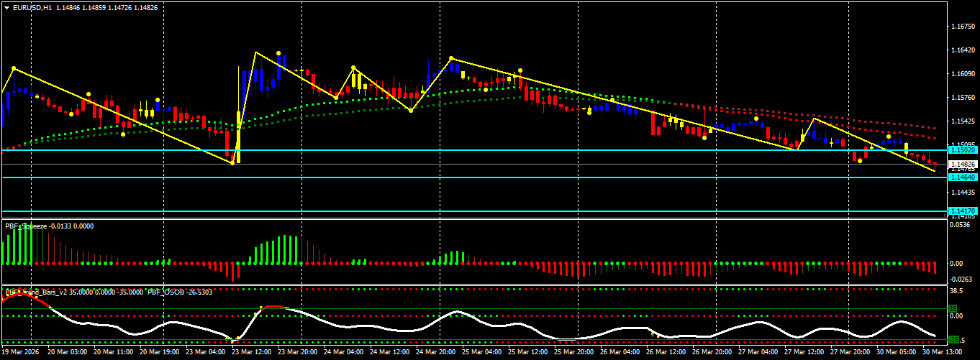Viewport: 980px width, 360px height.
Task: Click the 20 Mar 19:00 time label
Action: tap(160, 354)
